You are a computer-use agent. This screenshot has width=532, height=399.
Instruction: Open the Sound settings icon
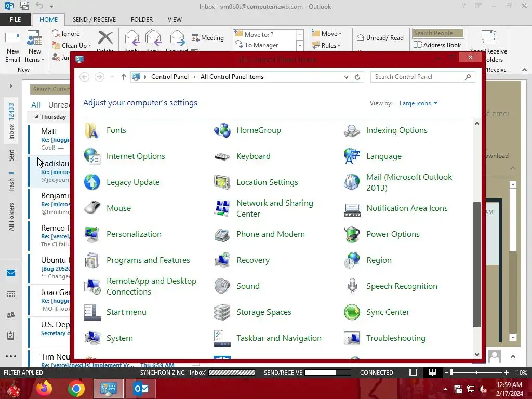click(222, 286)
